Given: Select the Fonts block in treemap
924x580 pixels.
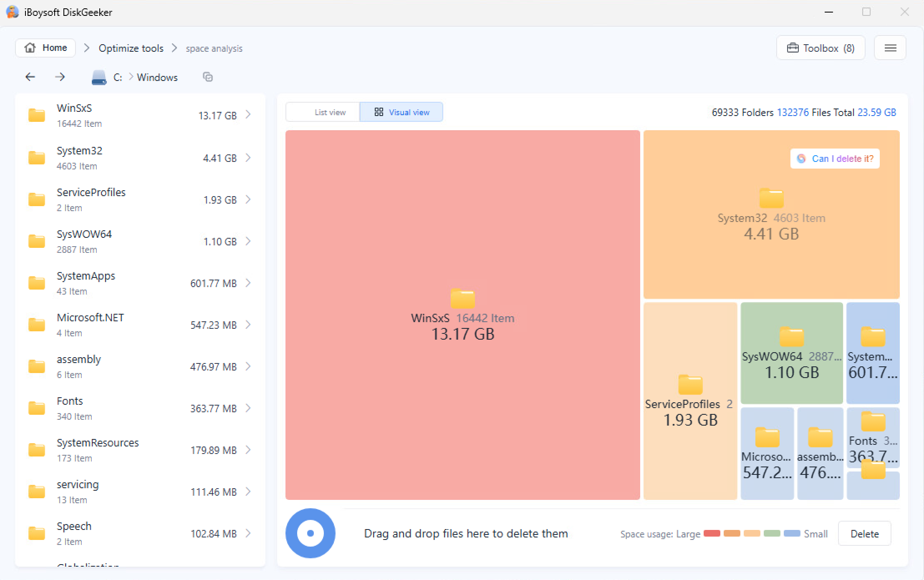Looking at the screenshot, I should 873,437.
